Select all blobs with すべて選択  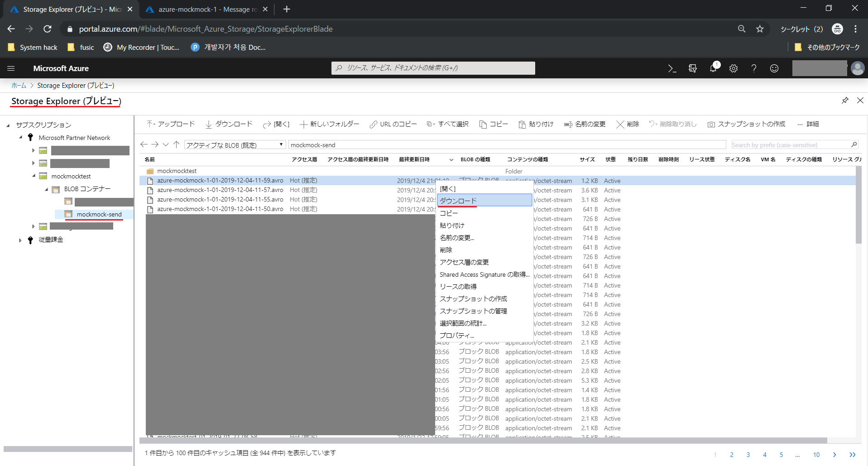click(x=448, y=124)
